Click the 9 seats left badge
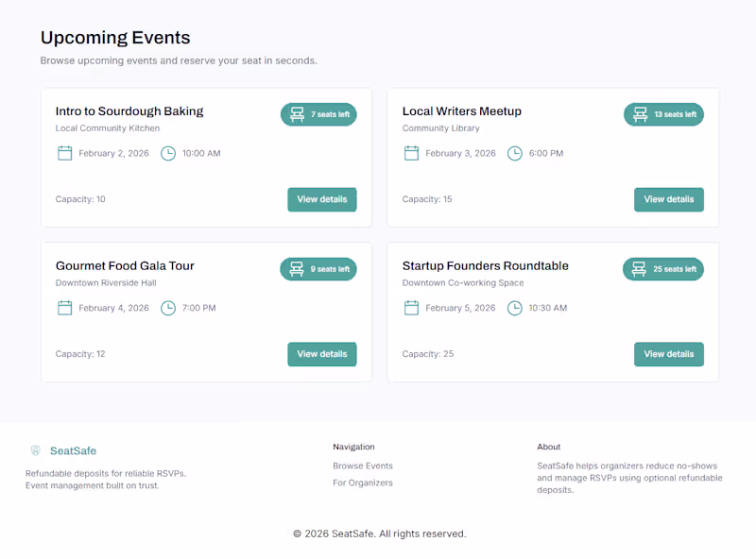 pyautogui.click(x=318, y=269)
